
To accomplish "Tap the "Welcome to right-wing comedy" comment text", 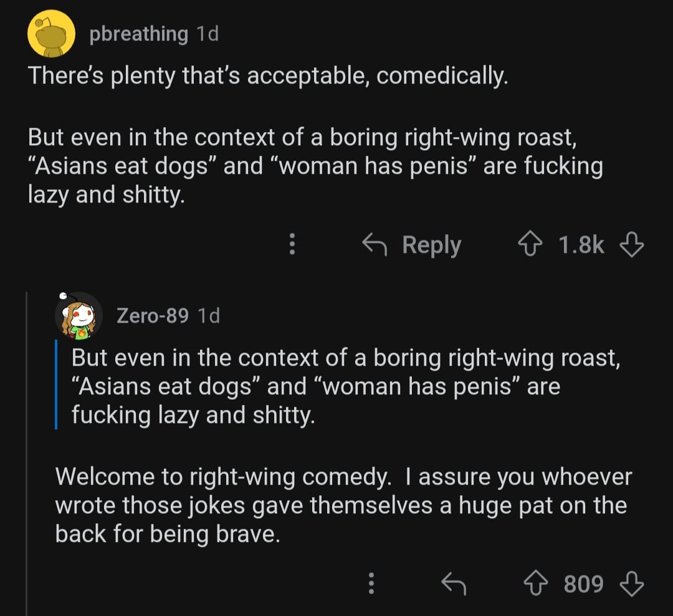I will pos(343,505).
